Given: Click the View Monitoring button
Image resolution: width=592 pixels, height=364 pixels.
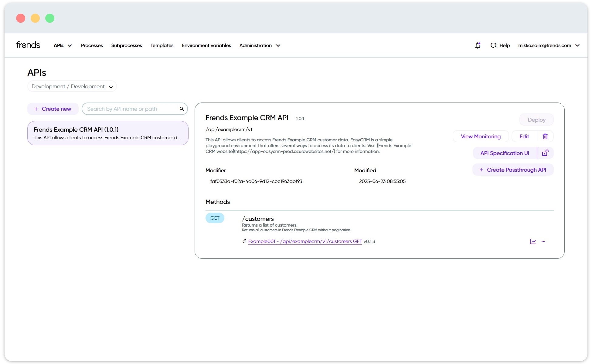Looking at the screenshot, I should (x=481, y=136).
